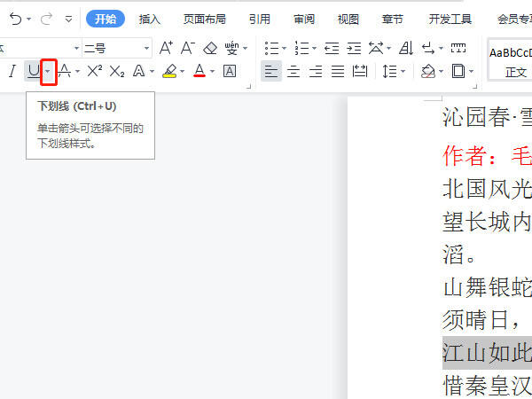
Task: Open the underline style dropdown arrow
Action: pos(48,71)
